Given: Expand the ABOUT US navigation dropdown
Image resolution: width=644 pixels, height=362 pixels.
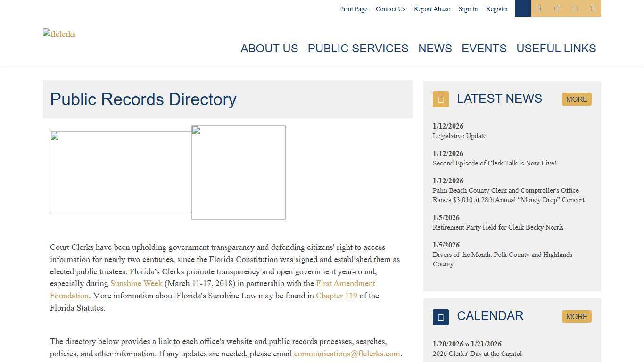Looking at the screenshot, I should (269, 49).
